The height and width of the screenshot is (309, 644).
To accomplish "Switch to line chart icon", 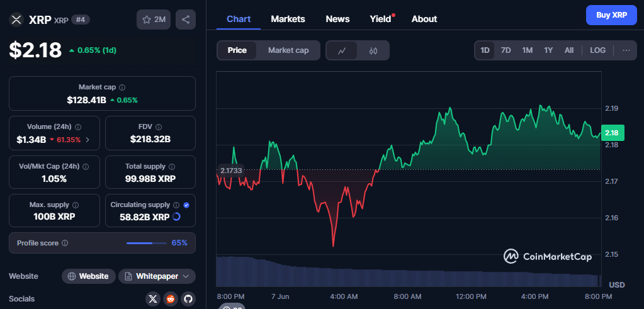I will click(x=342, y=50).
